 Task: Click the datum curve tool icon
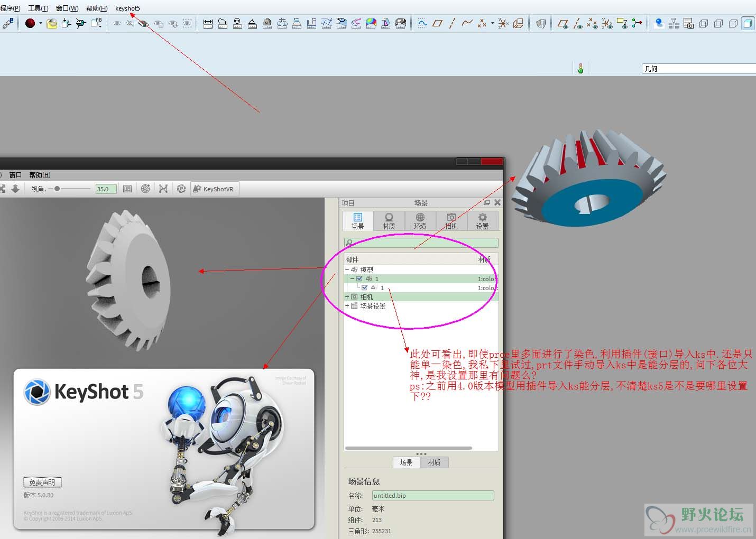click(467, 23)
